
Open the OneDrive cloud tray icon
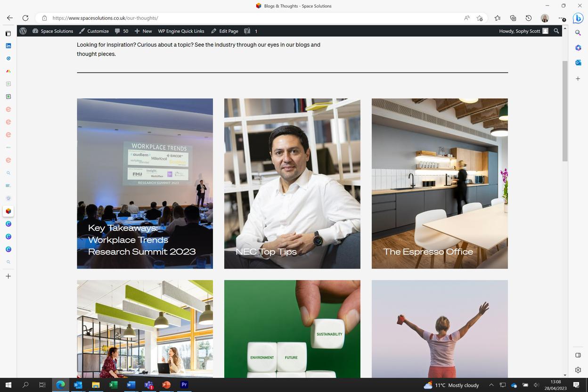(514, 385)
